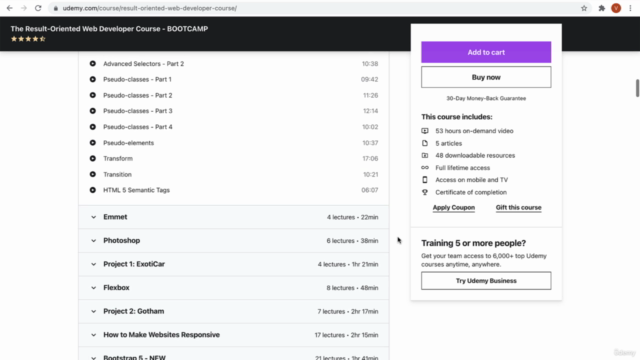Click the 06:07 duration for HTML 5 Semantic Tags
Viewport: 640px width, 360px height.
click(x=370, y=190)
